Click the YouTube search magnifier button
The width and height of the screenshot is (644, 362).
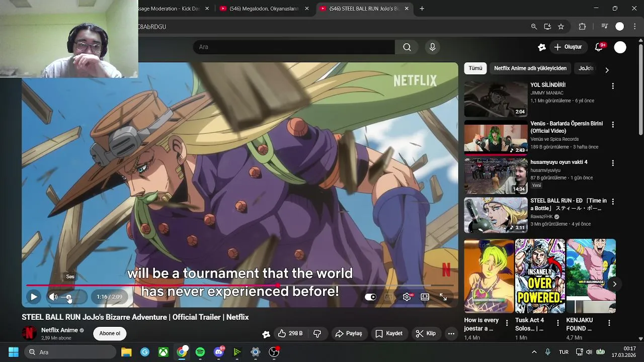(x=407, y=47)
